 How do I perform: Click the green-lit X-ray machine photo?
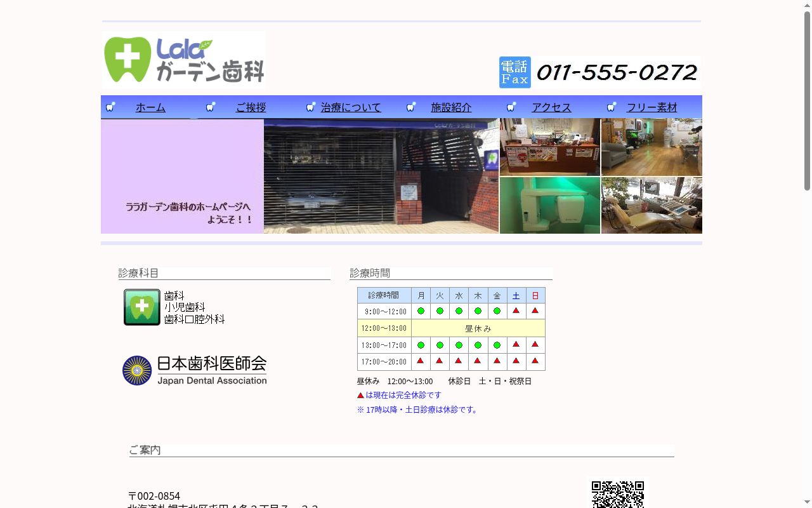click(550, 205)
